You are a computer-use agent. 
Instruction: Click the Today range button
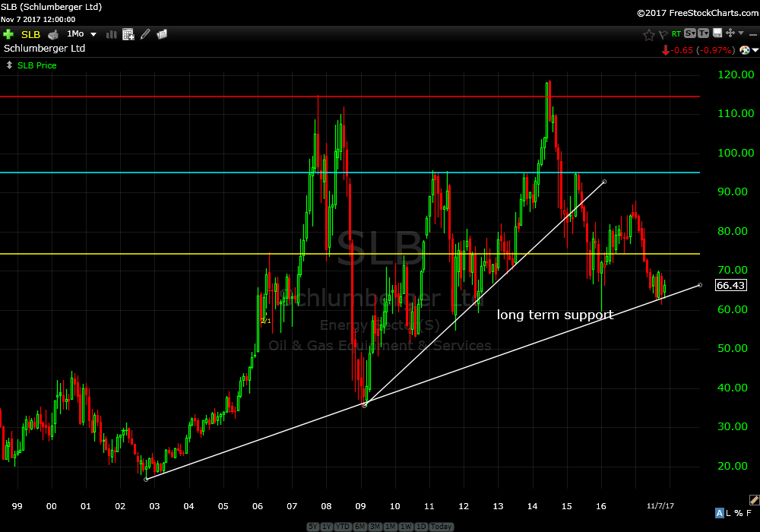click(441, 527)
